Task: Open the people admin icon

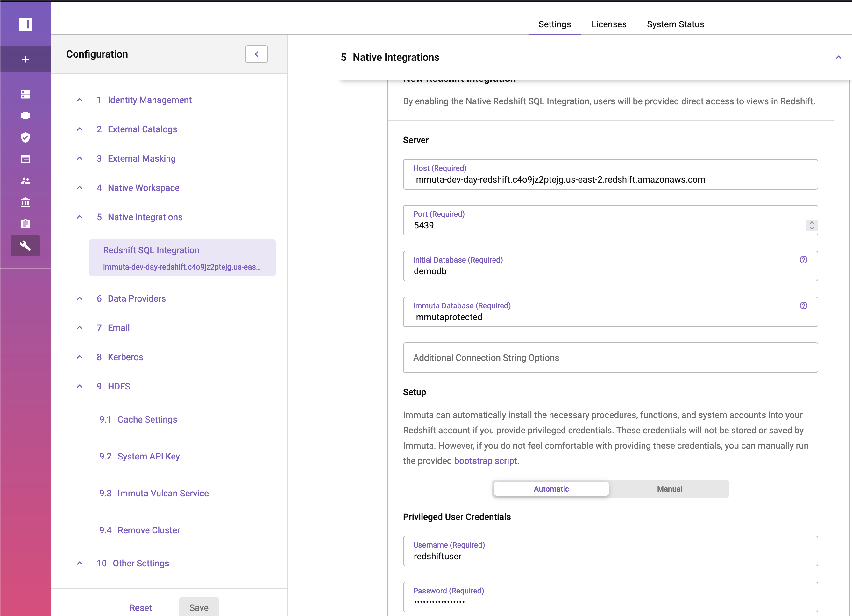Action: [25, 181]
